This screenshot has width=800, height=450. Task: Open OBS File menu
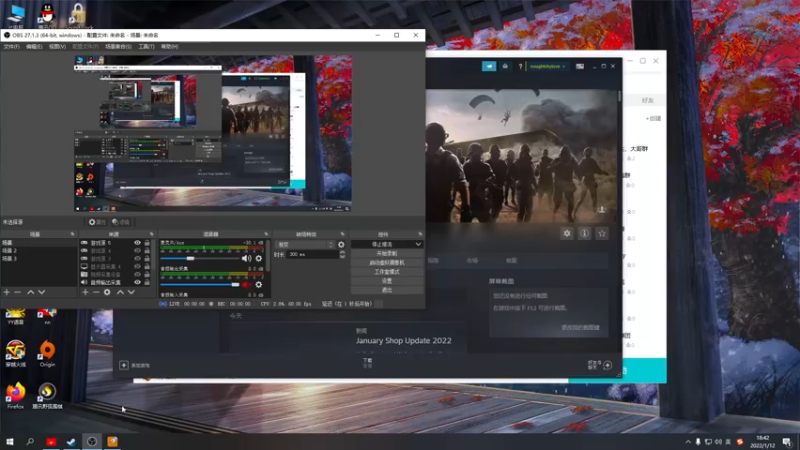tap(11, 46)
